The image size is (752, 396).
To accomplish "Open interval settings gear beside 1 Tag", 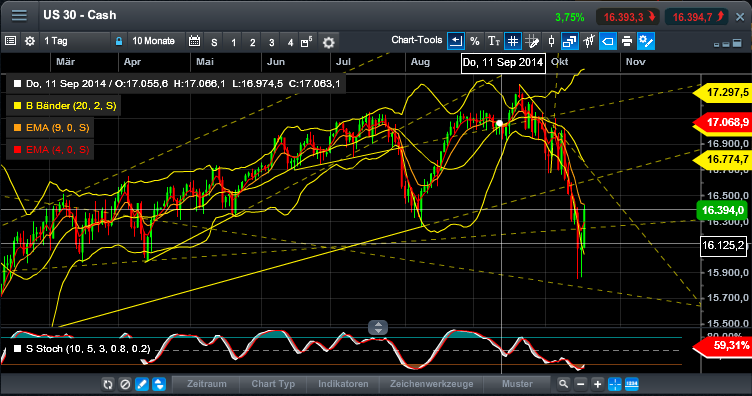I will [30, 41].
